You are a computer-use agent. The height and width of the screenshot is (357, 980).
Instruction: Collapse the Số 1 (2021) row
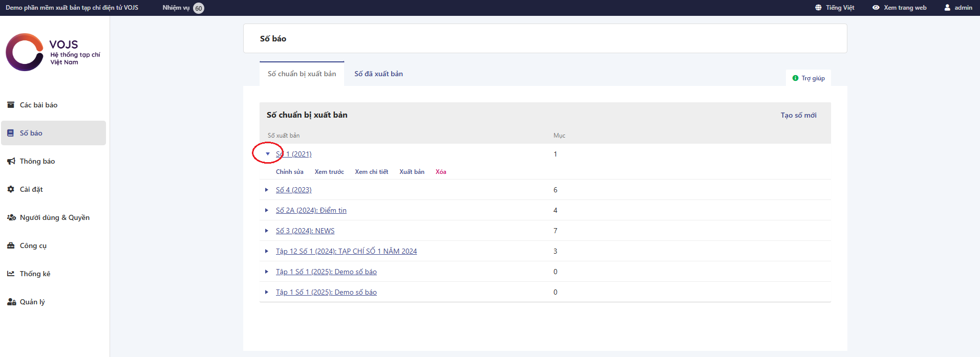click(267, 154)
